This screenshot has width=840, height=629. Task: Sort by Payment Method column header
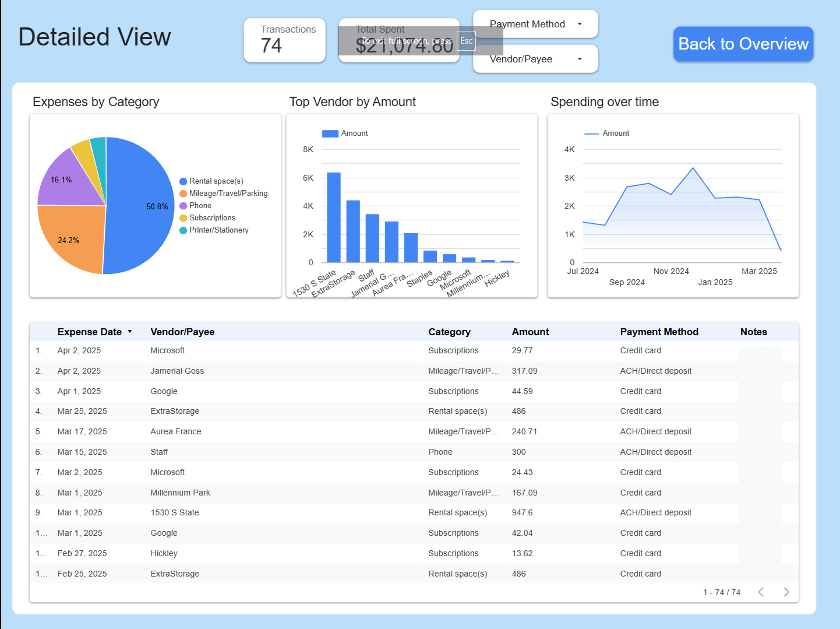coord(659,332)
